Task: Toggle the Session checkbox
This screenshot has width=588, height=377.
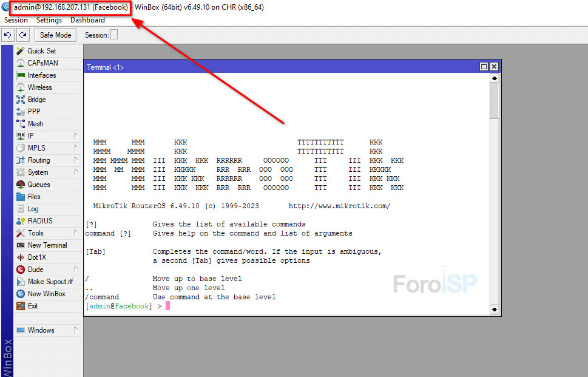Action: pos(114,35)
